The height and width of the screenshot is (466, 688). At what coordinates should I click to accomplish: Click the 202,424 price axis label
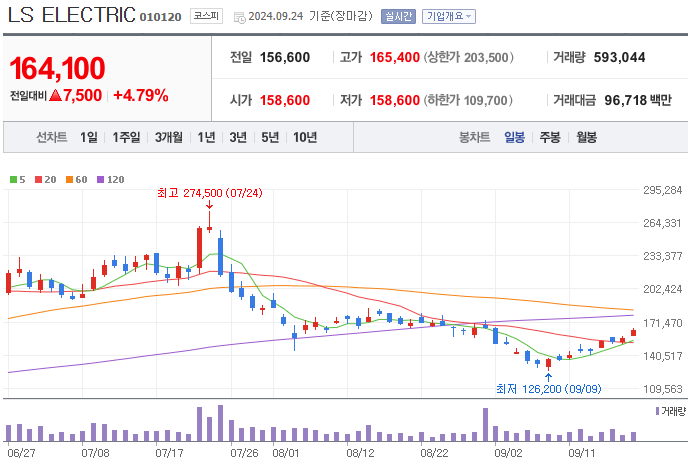(x=663, y=290)
